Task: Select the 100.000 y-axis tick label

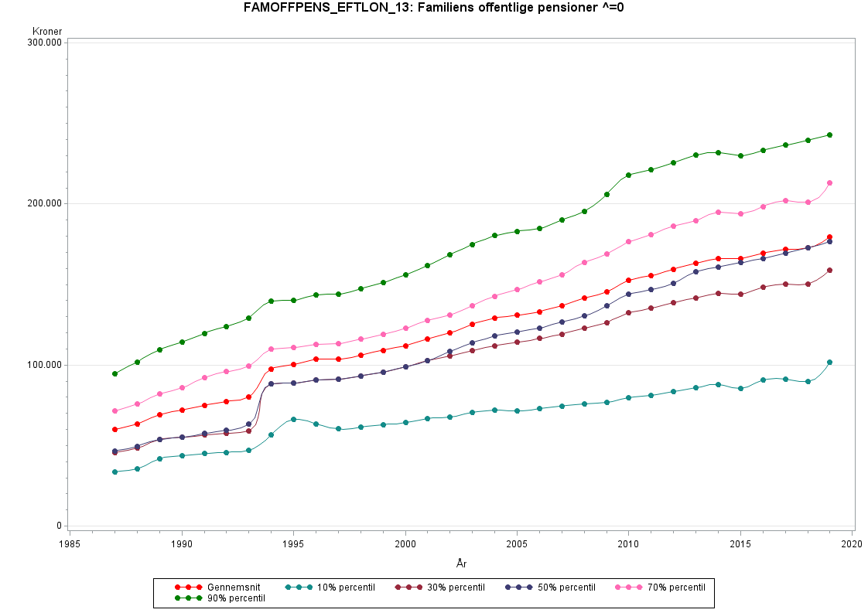Action: click(44, 365)
